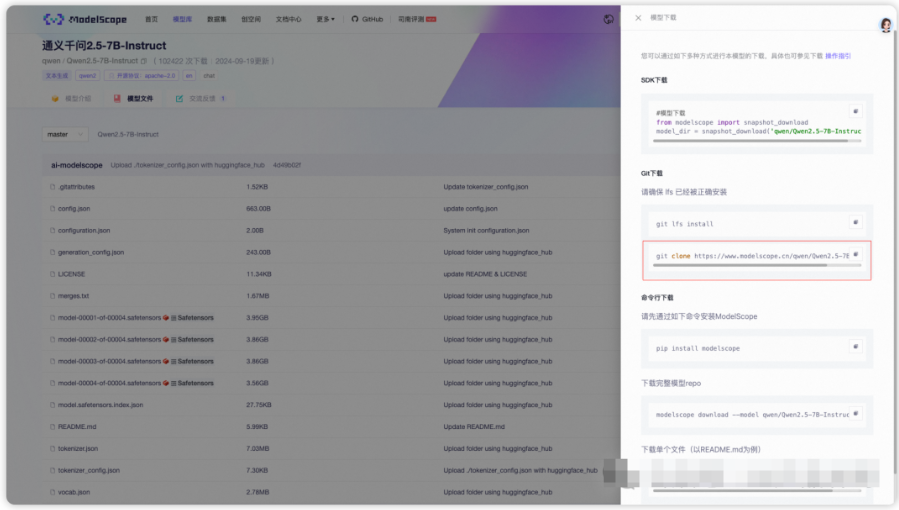This screenshot has width=899, height=510.
Task: Click the chat tag
Action: [x=209, y=76]
